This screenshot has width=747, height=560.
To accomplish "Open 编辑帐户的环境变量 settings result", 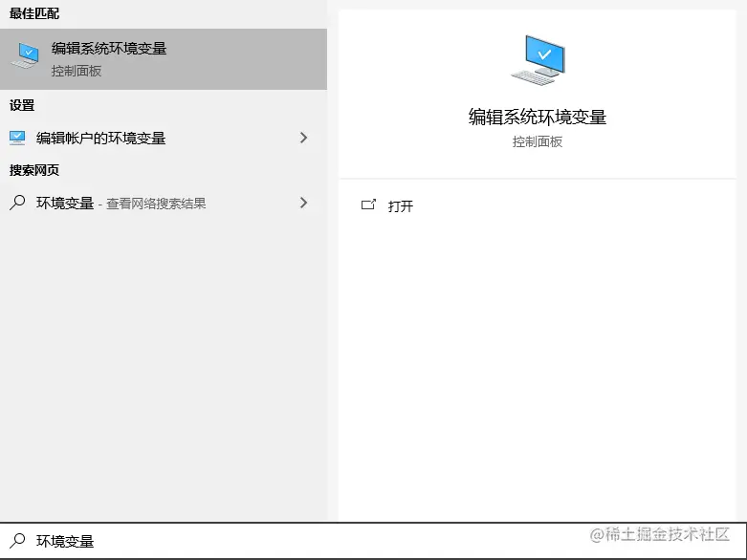I will [164, 138].
